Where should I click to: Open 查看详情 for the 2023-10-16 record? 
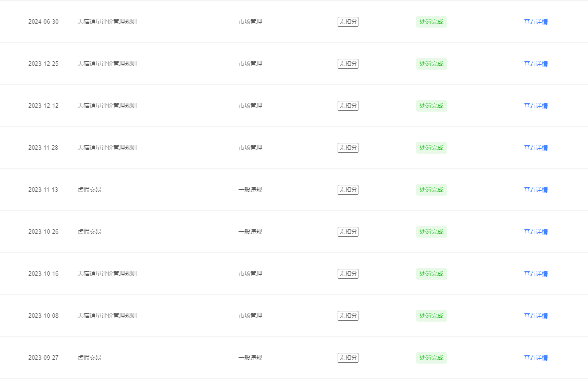click(x=536, y=274)
